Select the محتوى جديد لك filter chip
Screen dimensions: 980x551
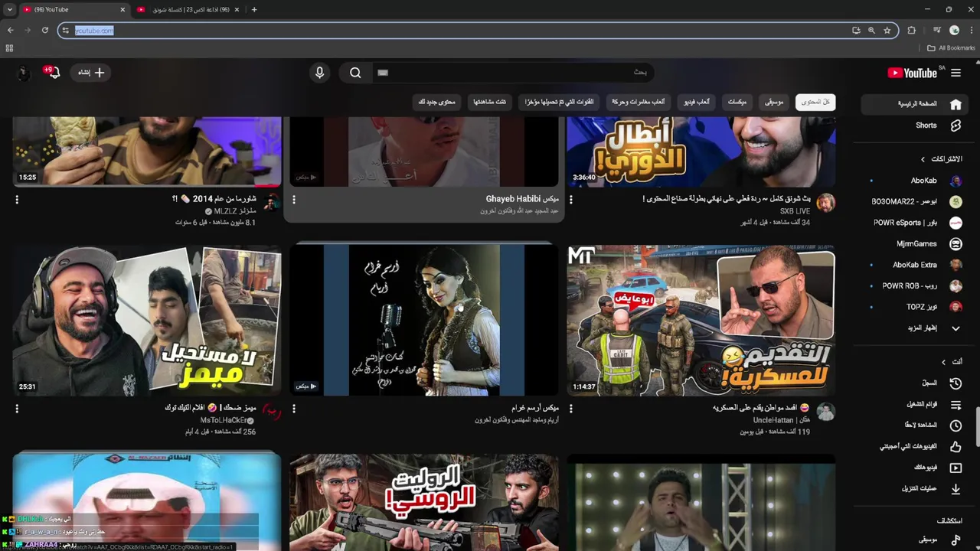(x=437, y=102)
